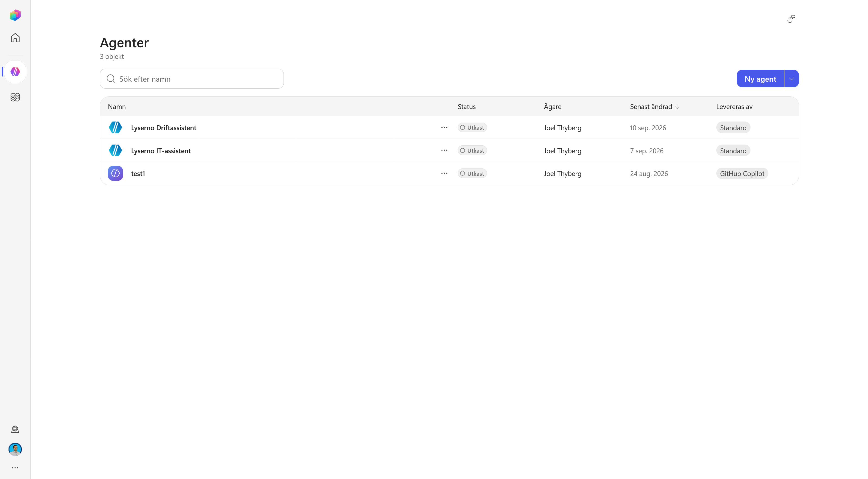Viewport: 868px width, 479px height.
Task: Open the test1 agent
Action: click(x=138, y=174)
